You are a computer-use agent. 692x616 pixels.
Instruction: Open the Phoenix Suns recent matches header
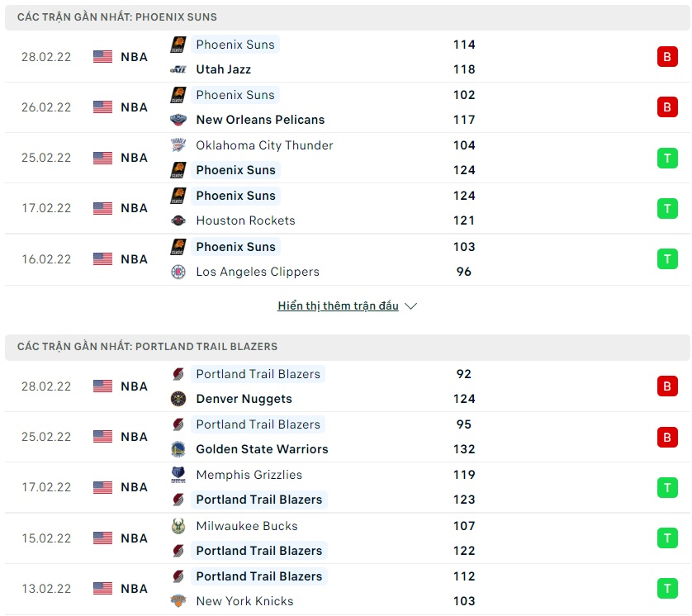tap(117, 17)
